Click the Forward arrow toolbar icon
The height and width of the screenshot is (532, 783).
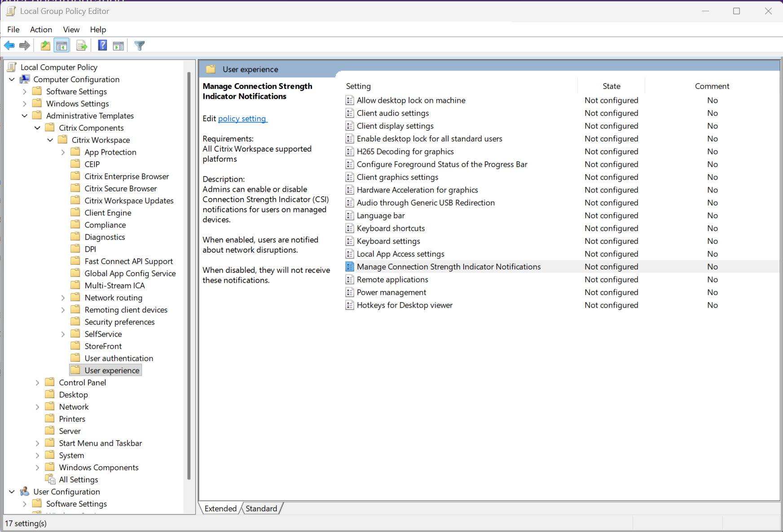(x=25, y=45)
